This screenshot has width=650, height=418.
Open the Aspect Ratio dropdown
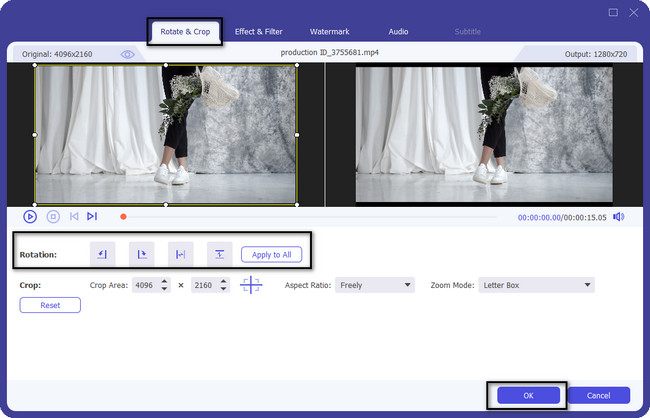(x=375, y=285)
